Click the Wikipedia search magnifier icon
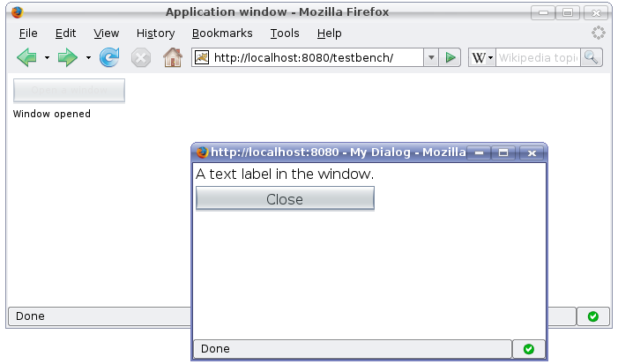 point(592,57)
